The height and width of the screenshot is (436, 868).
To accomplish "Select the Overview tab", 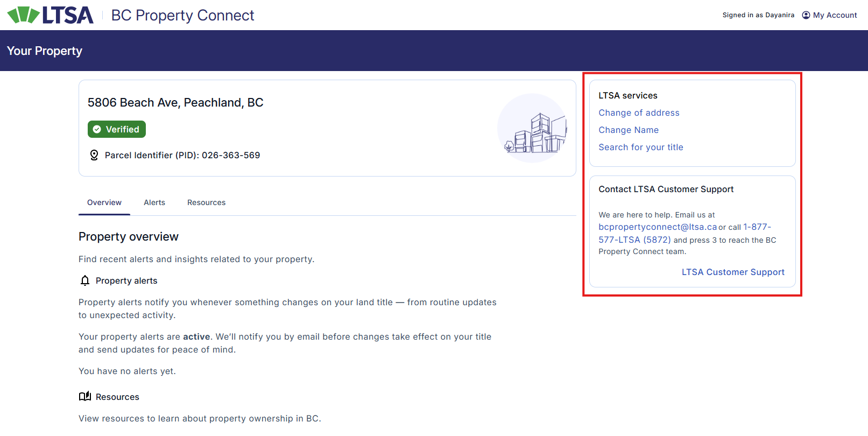I will click(x=104, y=202).
